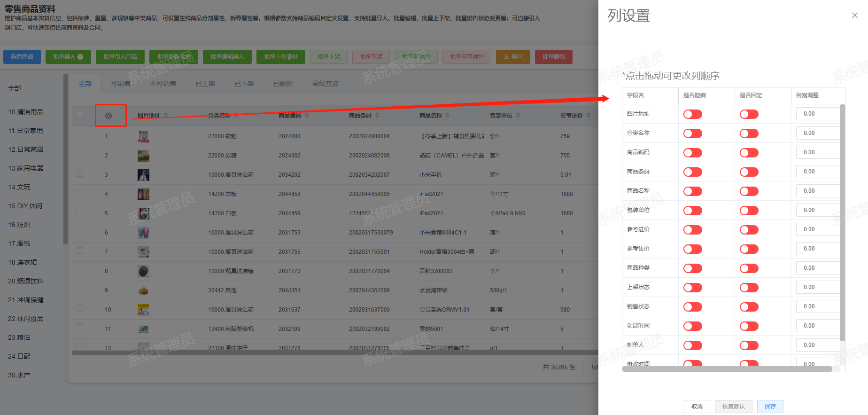Screen dimensions: 868x415
Task: Toggle 是否隐藏 switch for 上架状态
Action: tap(693, 288)
